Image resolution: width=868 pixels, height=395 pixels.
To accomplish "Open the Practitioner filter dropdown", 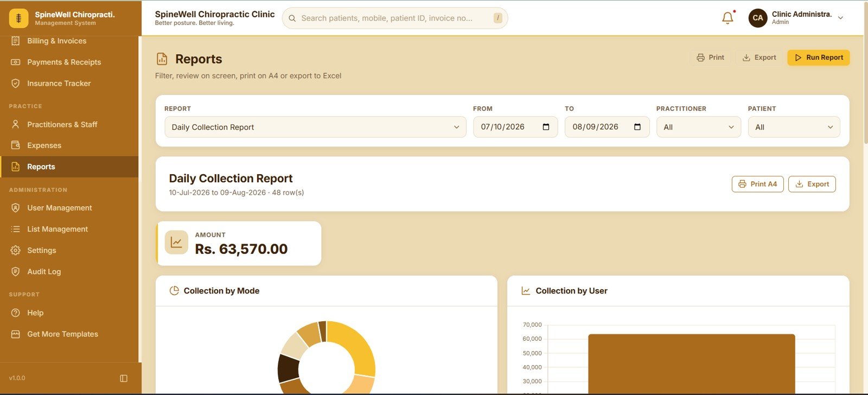I will coord(698,127).
